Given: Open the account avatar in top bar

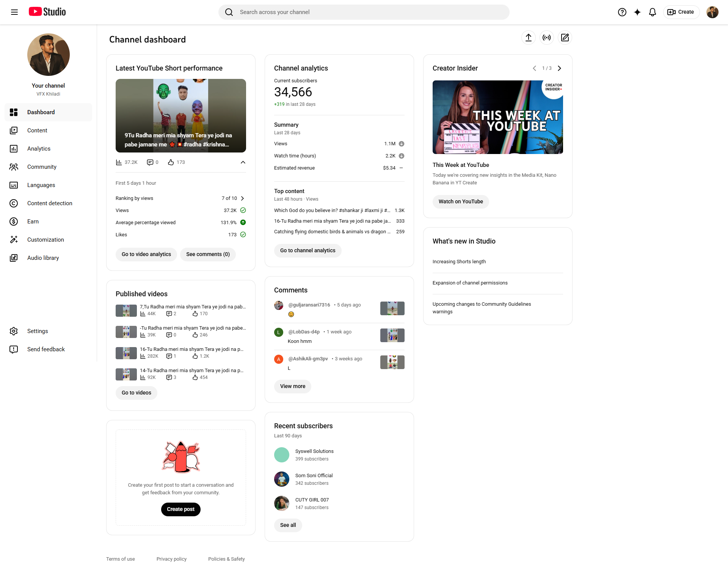Looking at the screenshot, I should click(x=712, y=12).
